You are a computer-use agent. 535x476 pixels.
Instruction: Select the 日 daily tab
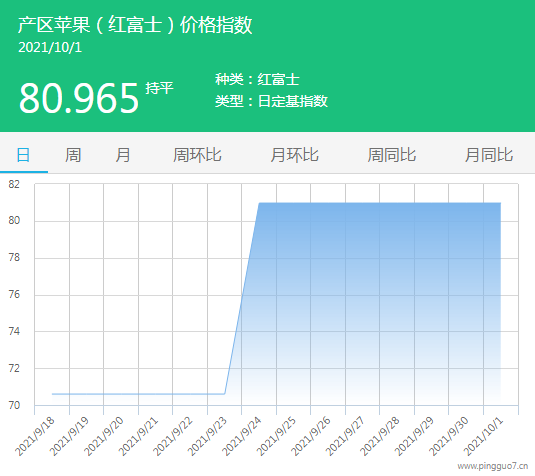(x=23, y=155)
